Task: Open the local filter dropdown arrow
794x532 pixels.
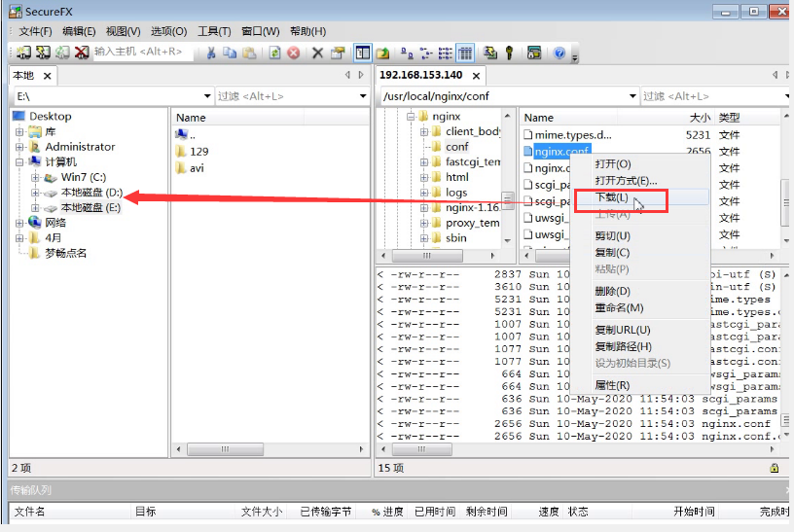Action: pyautogui.click(x=363, y=96)
